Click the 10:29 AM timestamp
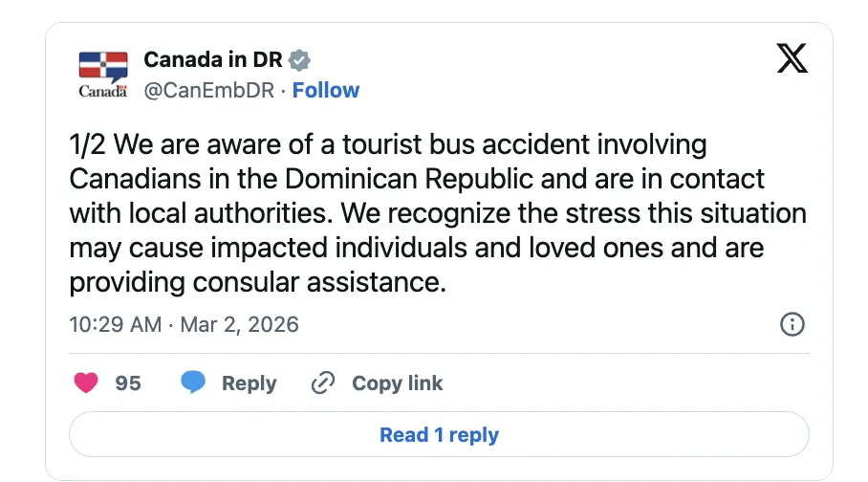Screen dimensions: 868x482 pyautogui.click(x=115, y=324)
